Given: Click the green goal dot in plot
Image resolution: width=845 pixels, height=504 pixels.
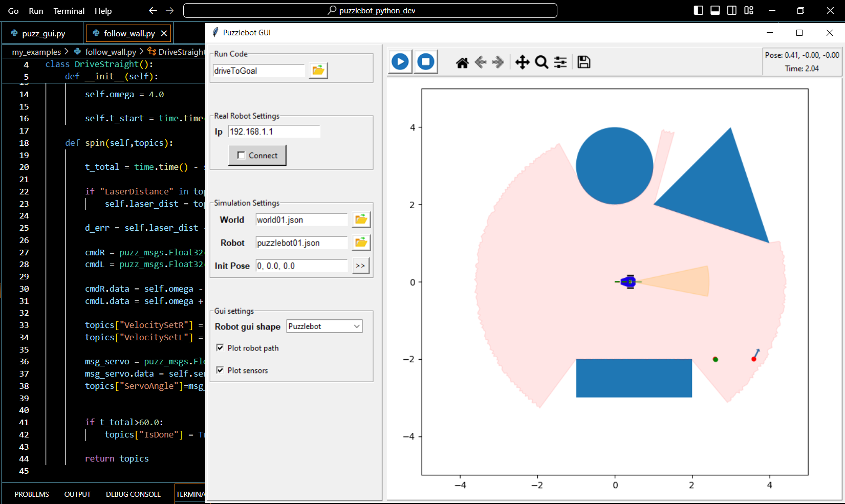Looking at the screenshot, I should (x=716, y=359).
